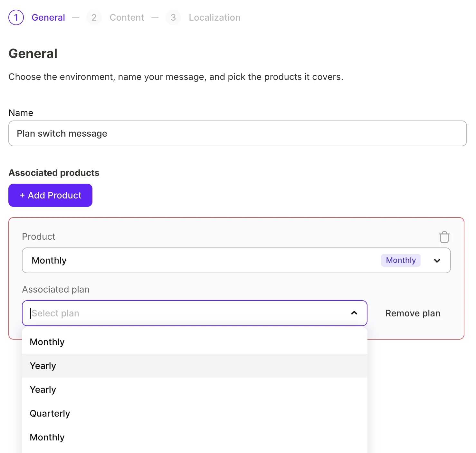Go to the Content step tab
The width and height of the screenshot is (476, 453).
click(x=127, y=17)
